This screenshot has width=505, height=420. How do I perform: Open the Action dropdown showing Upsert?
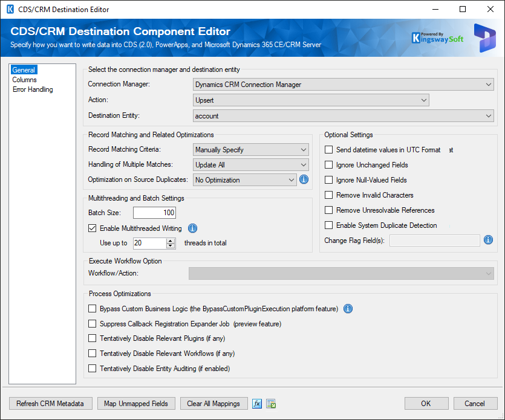click(x=311, y=100)
